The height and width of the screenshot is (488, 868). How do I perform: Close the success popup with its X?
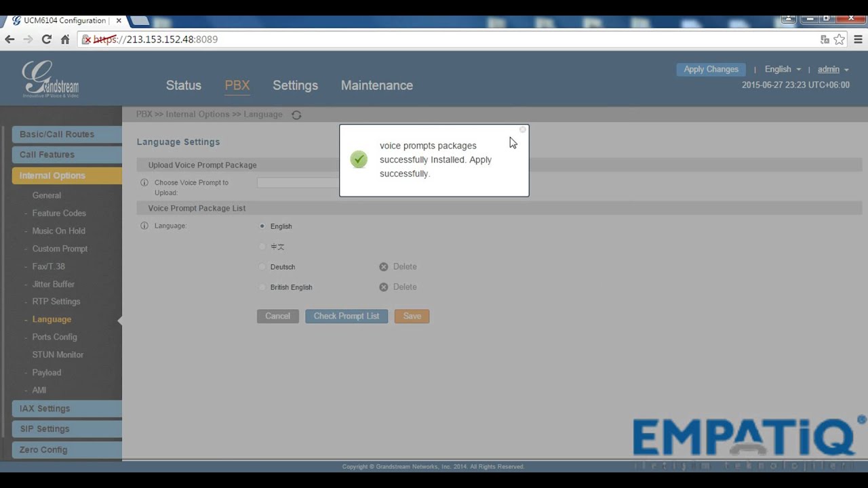point(522,129)
